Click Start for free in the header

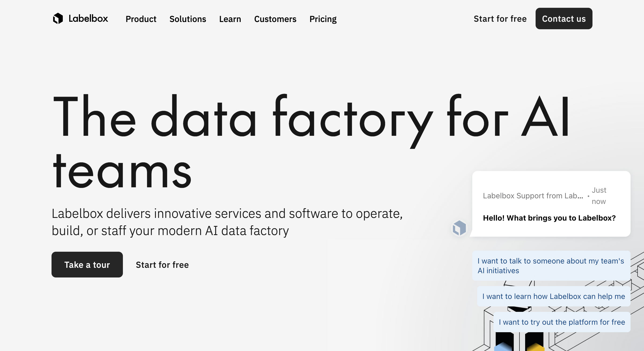500,19
